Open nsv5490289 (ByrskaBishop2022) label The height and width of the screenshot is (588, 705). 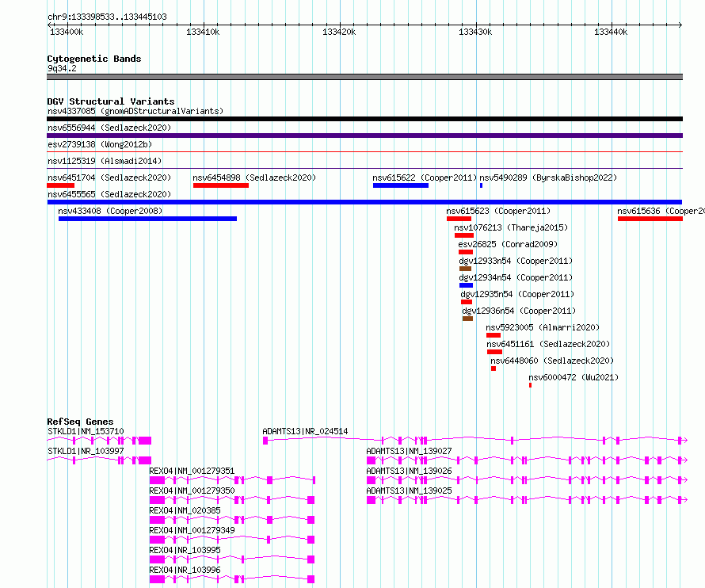click(x=548, y=178)
